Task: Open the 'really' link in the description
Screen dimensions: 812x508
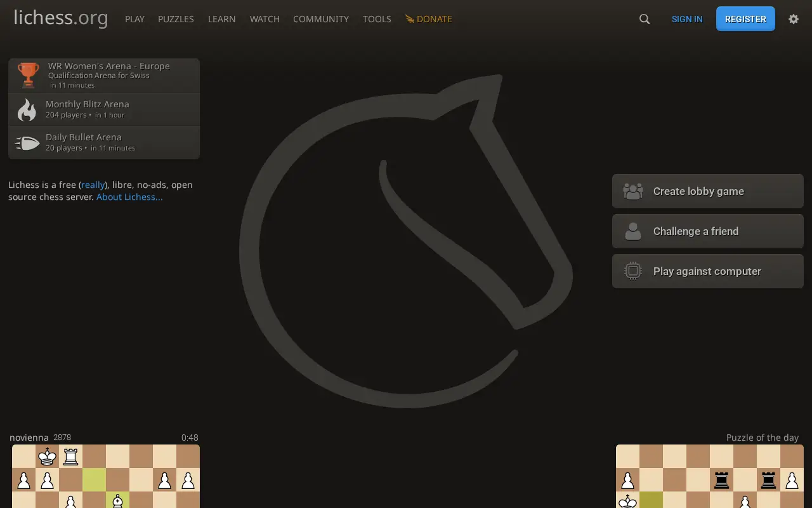Action: pyautogui.click(x=93, y=185)
